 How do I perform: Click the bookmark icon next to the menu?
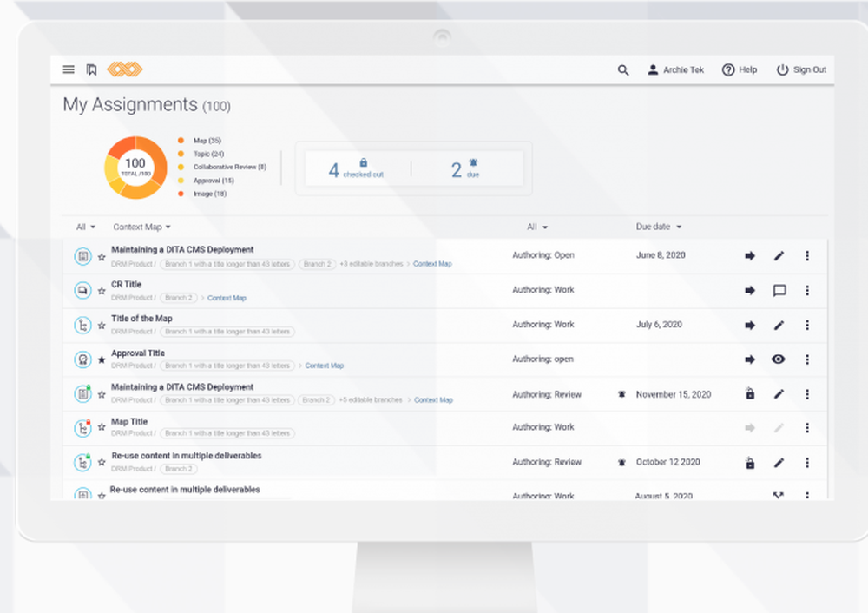click(92, 69)
